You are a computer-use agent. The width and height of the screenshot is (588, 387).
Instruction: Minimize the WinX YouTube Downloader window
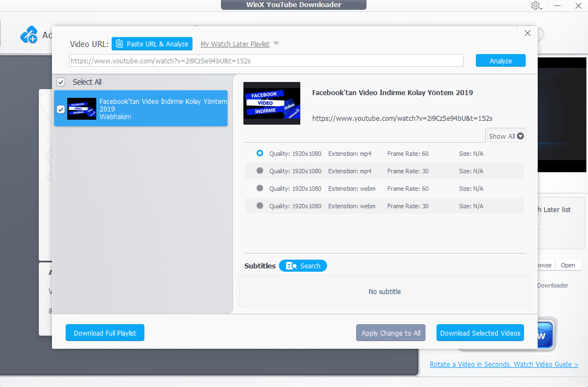[x=557, y=5]
